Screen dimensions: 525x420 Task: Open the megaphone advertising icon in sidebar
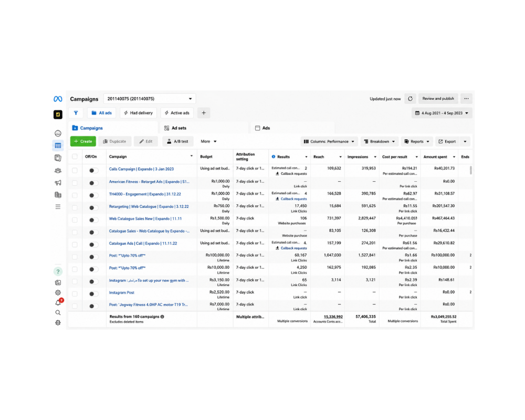tap(58, 183)
